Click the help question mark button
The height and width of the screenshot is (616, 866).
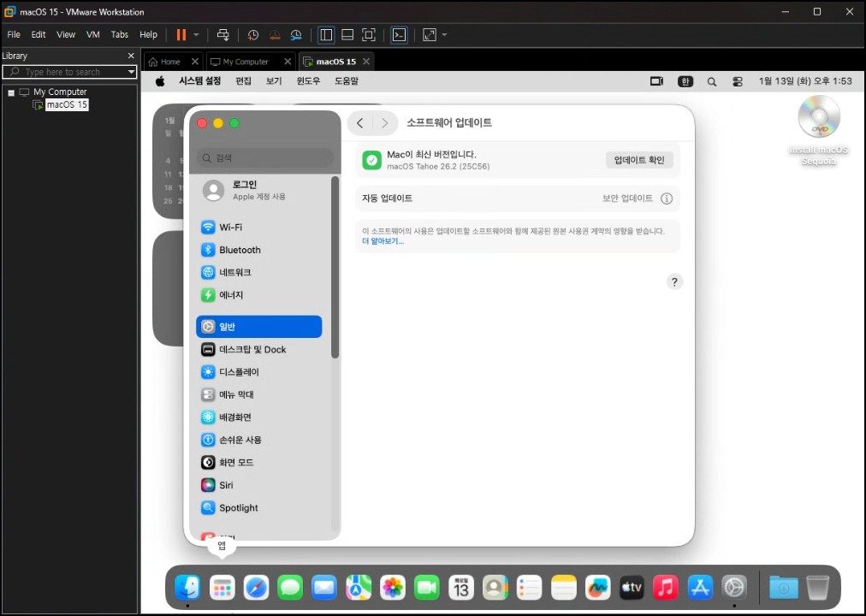point(674,282)
